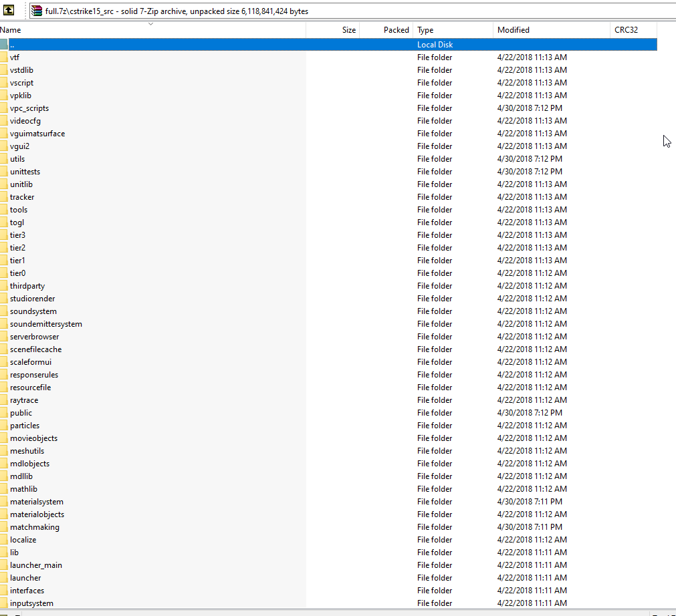676x616 pixels.
Task: Click the parent directory icon row
Action: tap(4, 45)
